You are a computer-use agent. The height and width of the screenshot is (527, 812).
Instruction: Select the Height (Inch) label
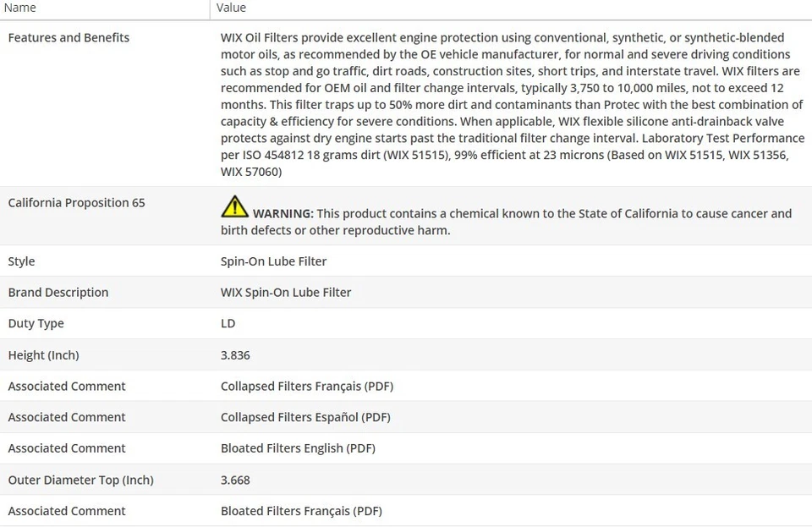tap(43, 355)
